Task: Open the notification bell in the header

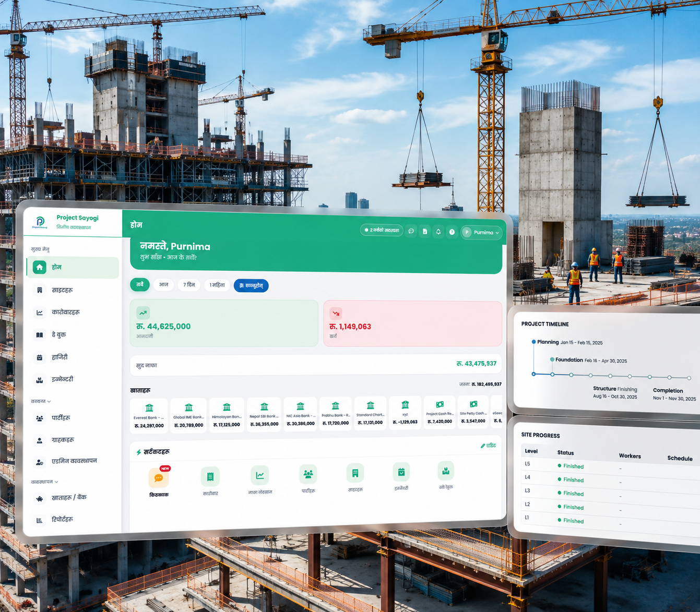Action: (438, 232)
